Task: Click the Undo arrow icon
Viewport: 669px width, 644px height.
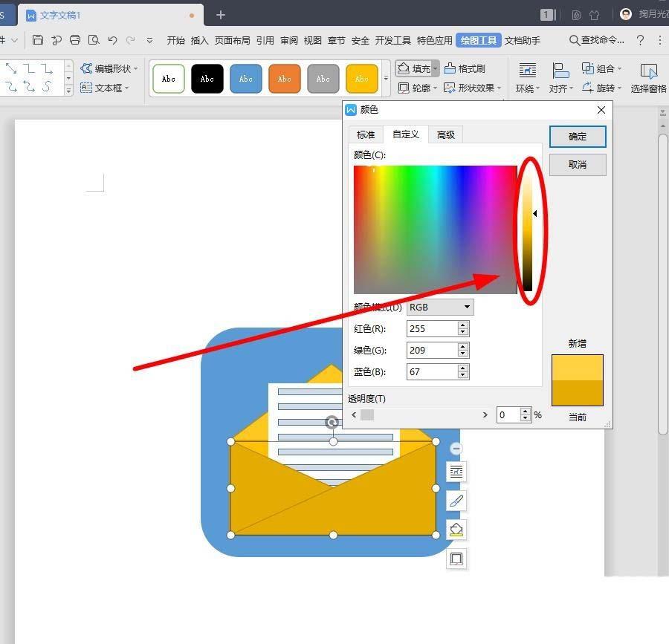Action: tap(112, 40)
